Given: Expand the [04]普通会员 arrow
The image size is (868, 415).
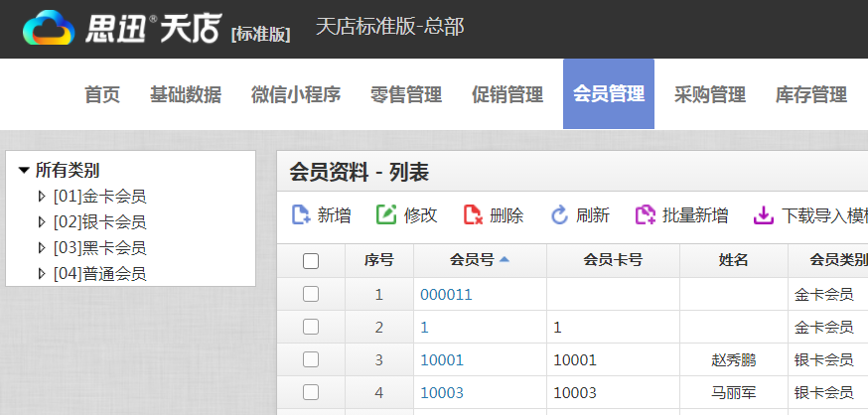Looking at the screenshot, I should [42, 273].
